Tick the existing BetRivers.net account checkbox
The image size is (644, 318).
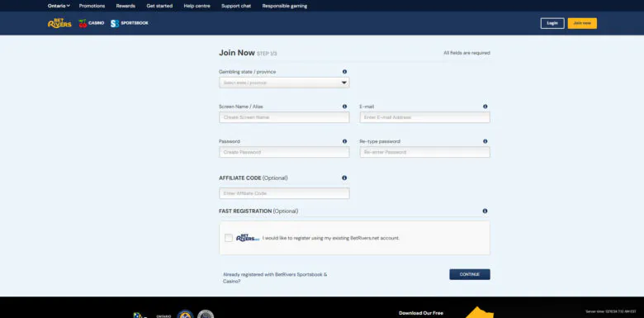[x=229, y=238]
